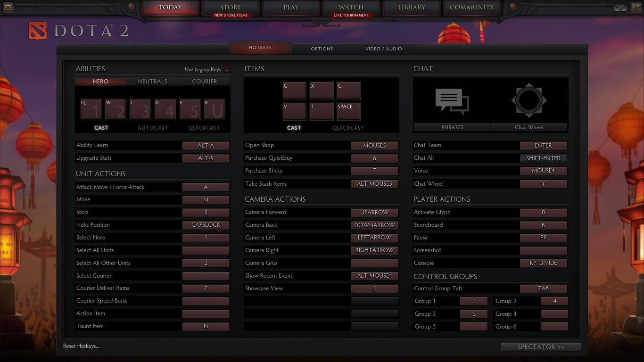Select the T item slot

tap(322, 111)
